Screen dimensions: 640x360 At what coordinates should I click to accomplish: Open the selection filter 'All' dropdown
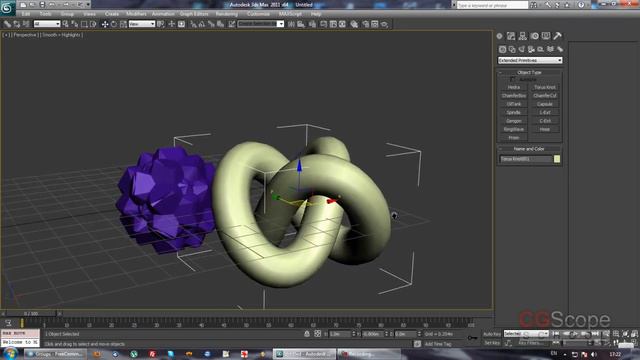[x=47, y=24]
